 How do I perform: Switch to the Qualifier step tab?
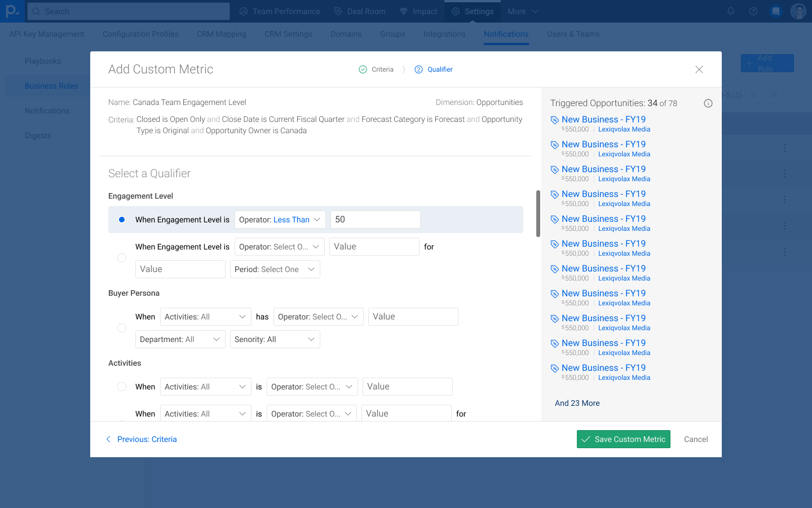point(434,69)
